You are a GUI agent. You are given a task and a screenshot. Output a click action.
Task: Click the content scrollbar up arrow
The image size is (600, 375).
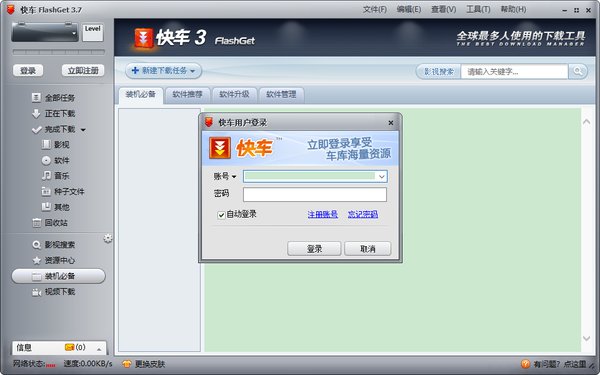(586, 122)
